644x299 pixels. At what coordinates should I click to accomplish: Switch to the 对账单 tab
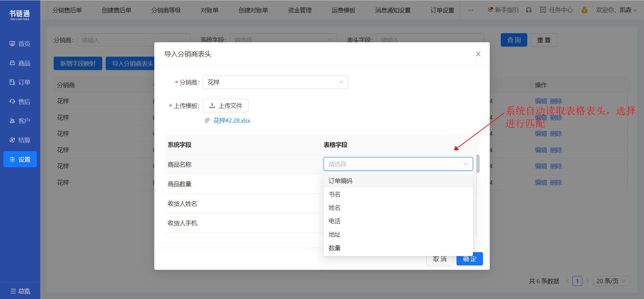[210, 10]
